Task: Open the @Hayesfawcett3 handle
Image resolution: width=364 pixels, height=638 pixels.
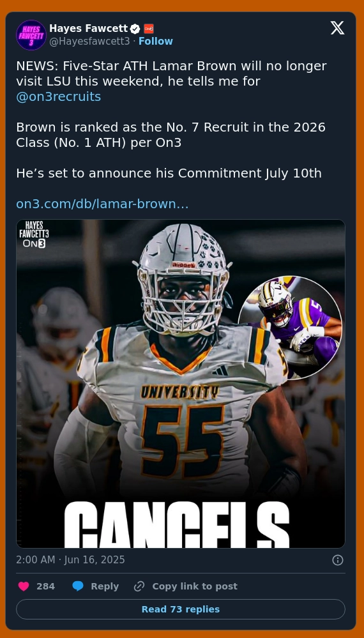Action: pyautogui.click(x=89, y=41)
